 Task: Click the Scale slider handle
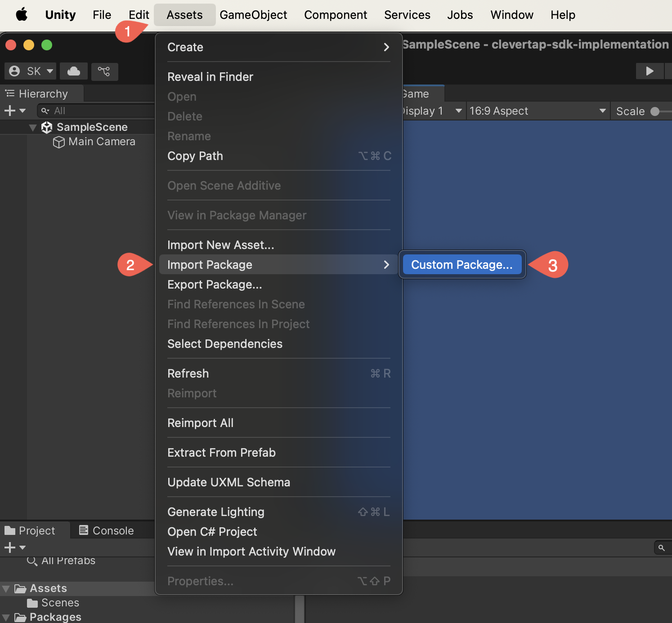[655, 111]
